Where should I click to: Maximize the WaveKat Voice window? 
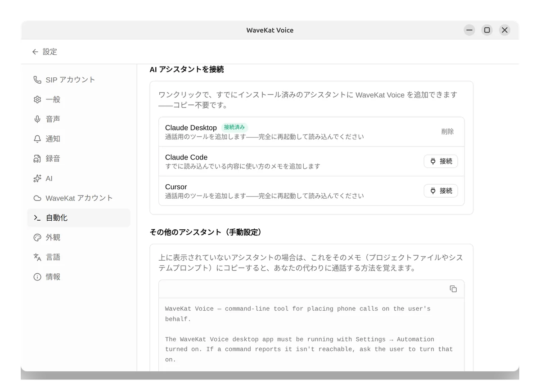(487, 30)
